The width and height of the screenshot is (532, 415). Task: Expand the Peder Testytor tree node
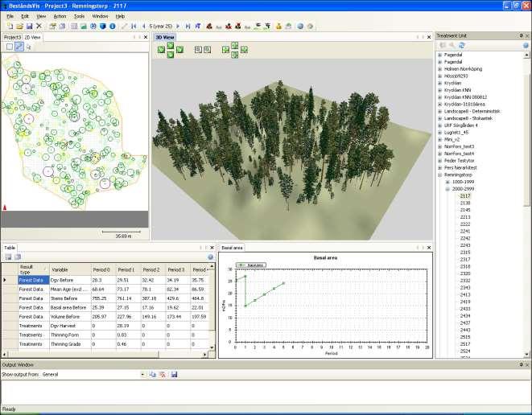coord(439,161)
